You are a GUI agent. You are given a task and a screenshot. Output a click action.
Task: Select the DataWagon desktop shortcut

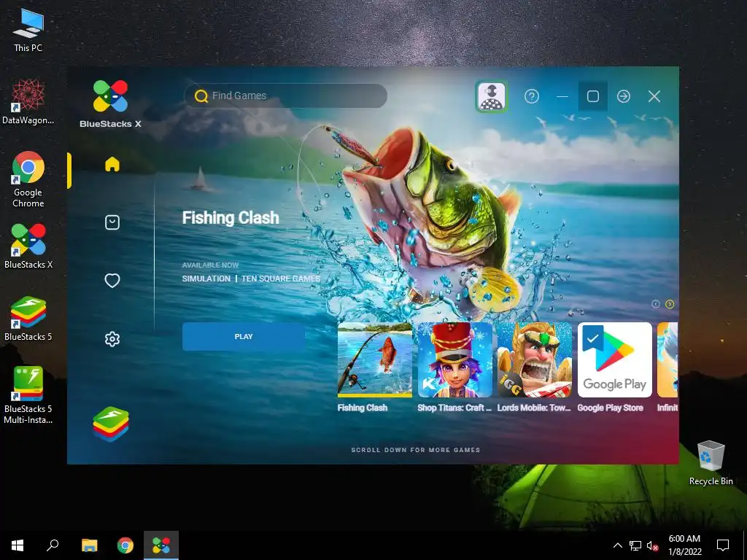click(x=28, y=101)
